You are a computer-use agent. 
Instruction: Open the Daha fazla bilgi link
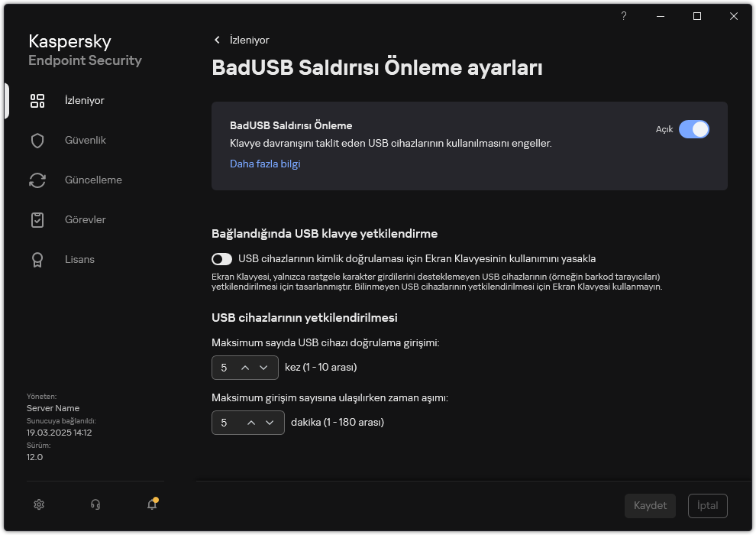(265, 164)
